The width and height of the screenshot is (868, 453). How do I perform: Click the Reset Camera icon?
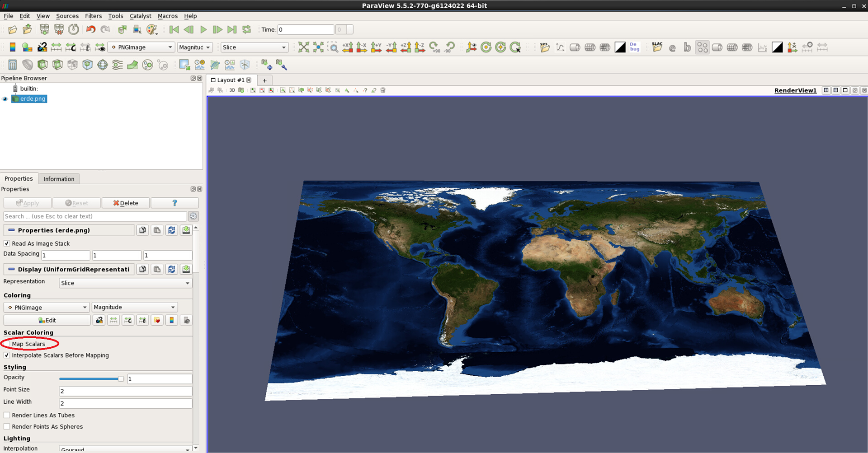click(x=304, y=47)
